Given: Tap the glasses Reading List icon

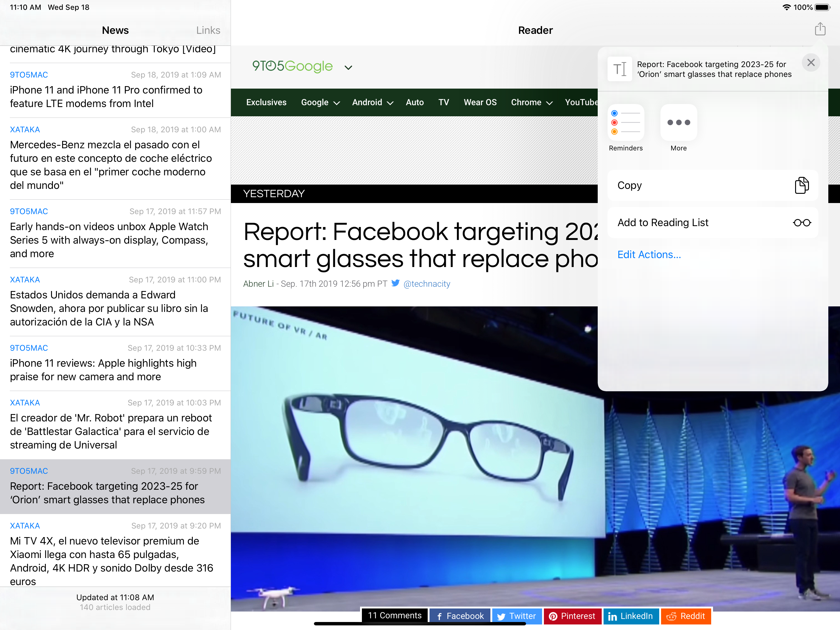Looking at the screenshot, I should coord(802,223).
